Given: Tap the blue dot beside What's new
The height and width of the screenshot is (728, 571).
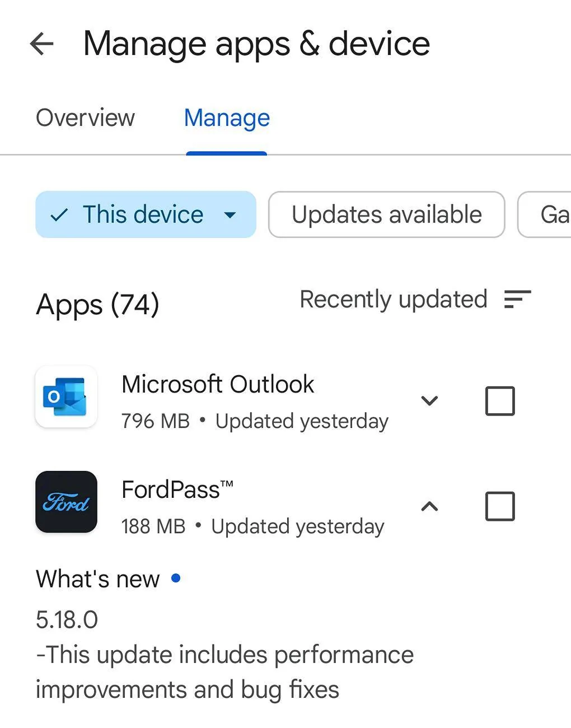Looking at the screenshot, I should 176,578.
